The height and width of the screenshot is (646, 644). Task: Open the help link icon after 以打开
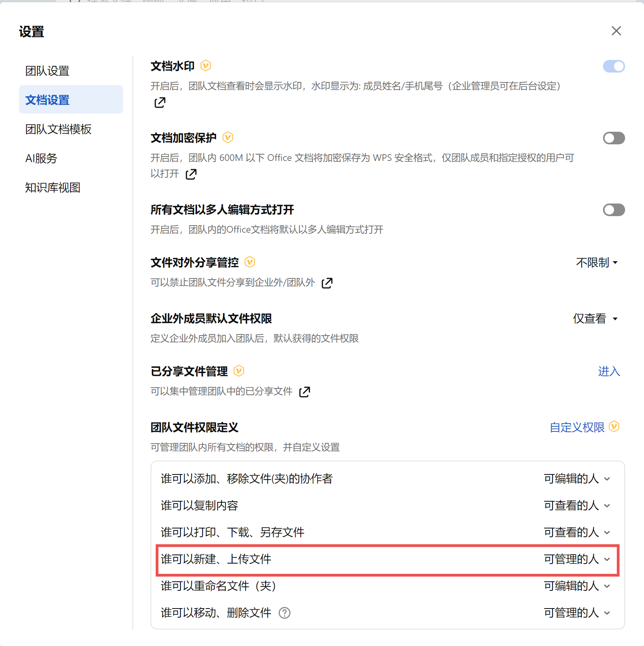click(x=191, y=174)
